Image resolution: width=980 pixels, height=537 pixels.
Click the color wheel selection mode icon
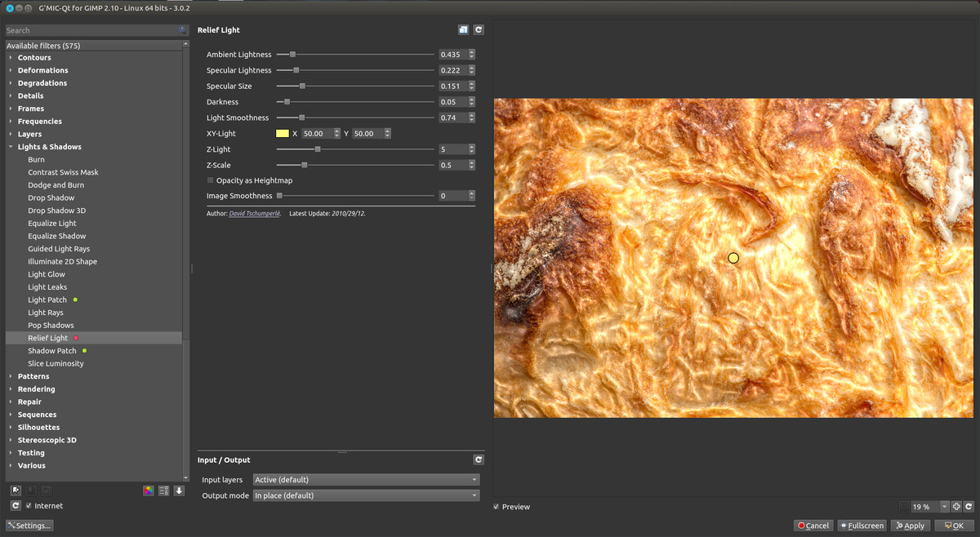click(x=148, y=490)
